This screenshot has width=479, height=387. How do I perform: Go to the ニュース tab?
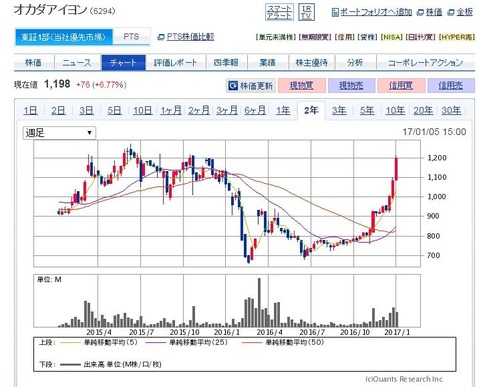click(x=77, y=63)
